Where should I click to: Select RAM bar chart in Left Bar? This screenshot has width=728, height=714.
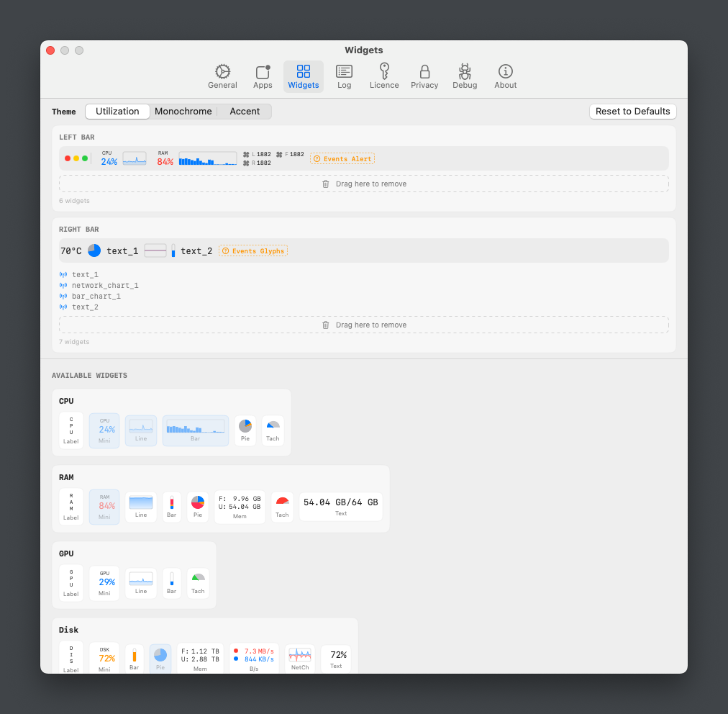pyautogui.click(x=207, y=158)
